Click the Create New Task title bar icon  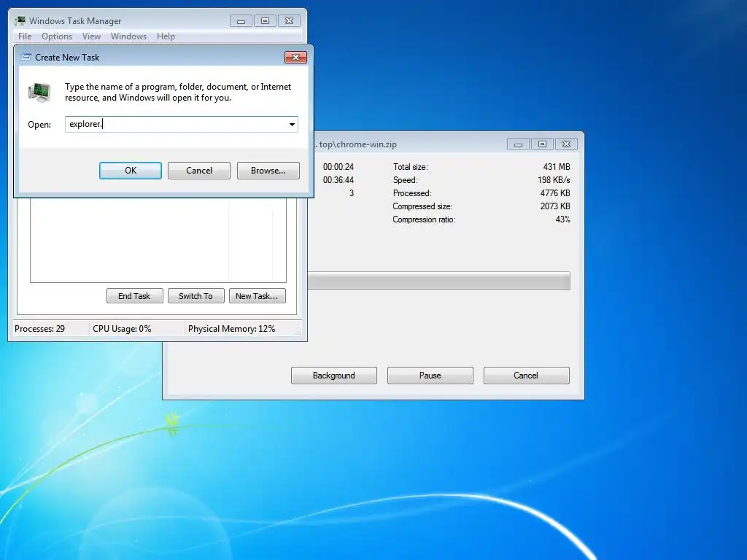[26, 57]
